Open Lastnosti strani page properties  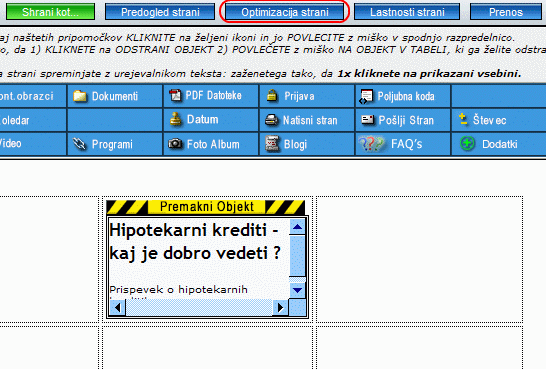407,12
